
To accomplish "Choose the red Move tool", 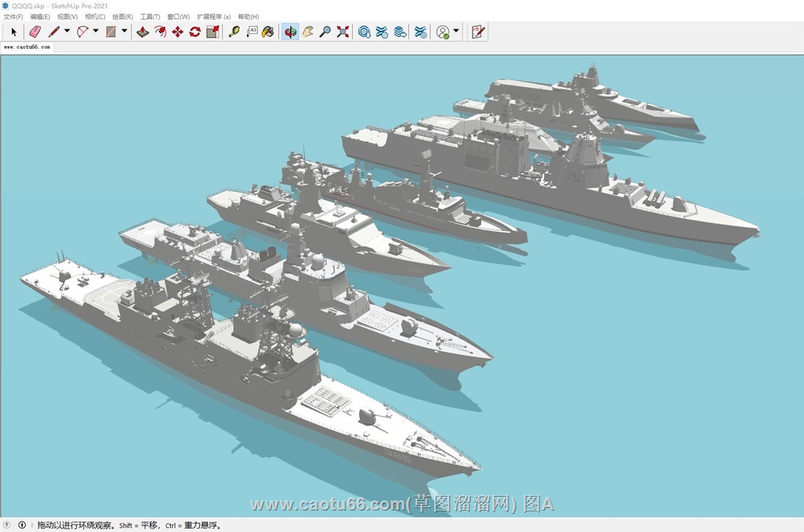I will click(x=178, y=31).
